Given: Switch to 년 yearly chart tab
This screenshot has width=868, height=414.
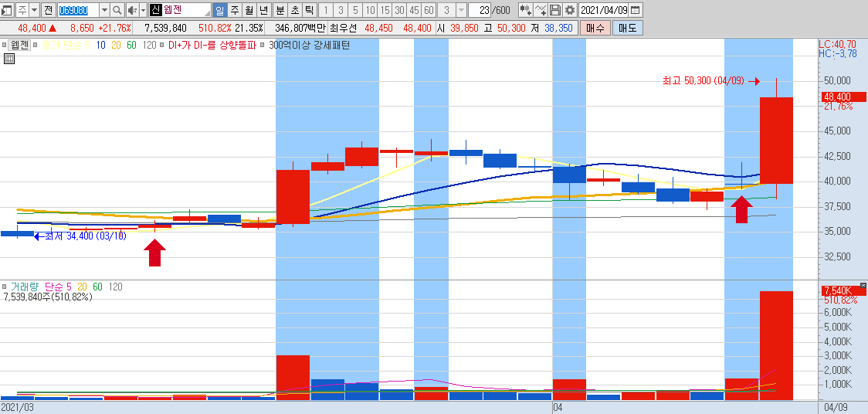Looking at the screenshot, I should click(263, 10).
